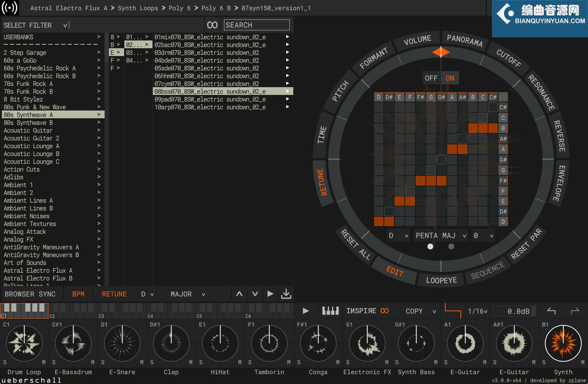
Task: Open the PENTA MAJ scale dropdown
Action: coord(441,235)
